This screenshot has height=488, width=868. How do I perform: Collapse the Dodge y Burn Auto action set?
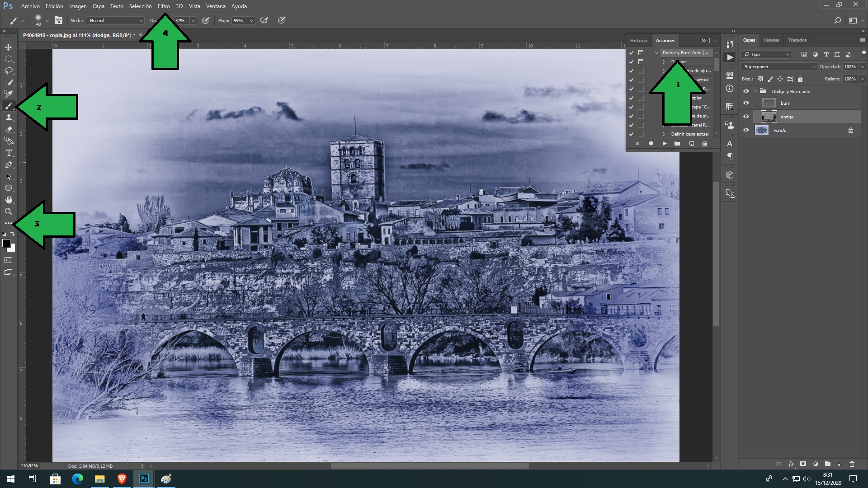[656, 53]
